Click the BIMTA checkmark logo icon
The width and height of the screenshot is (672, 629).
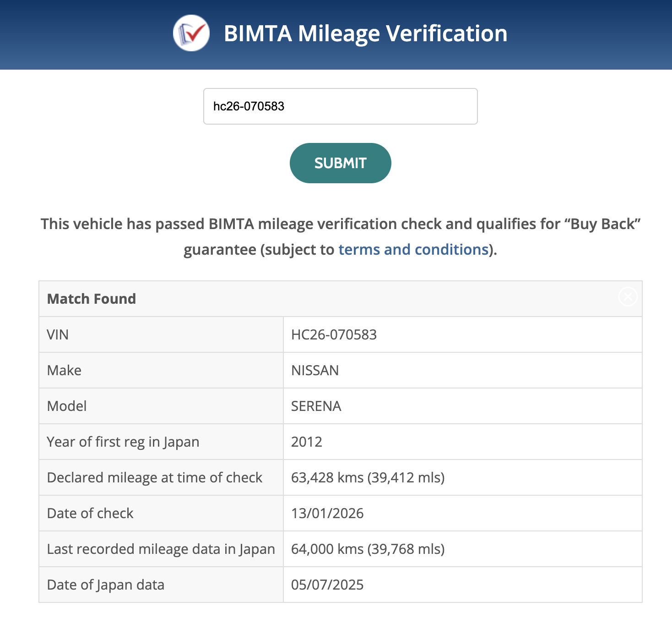click(x=191, y=33)
